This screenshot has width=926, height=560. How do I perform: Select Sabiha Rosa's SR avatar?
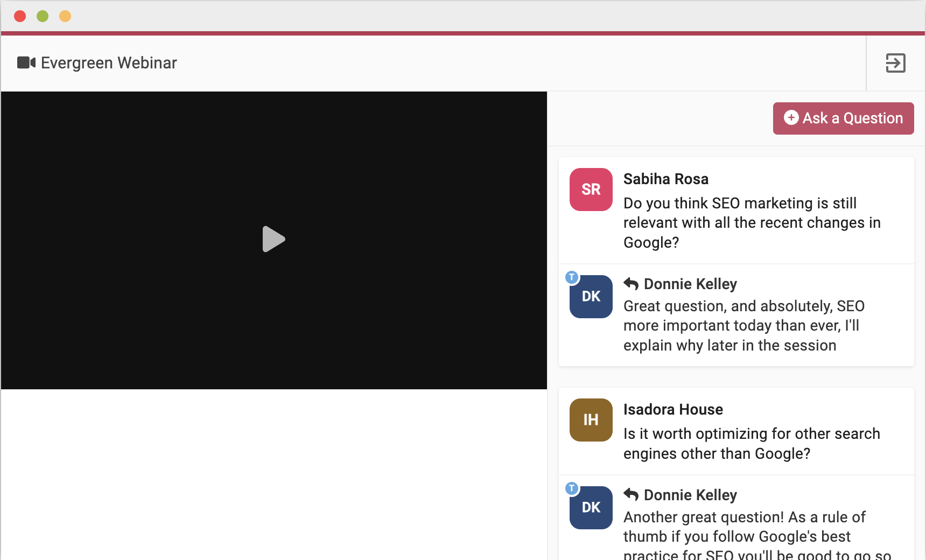pyautogui.click(x=591, y=190)
